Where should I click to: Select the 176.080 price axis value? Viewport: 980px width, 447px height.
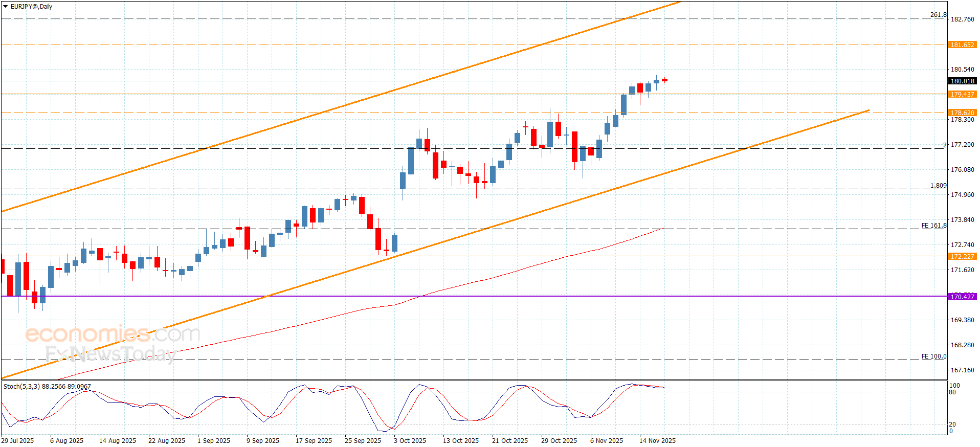coord(962,170)
